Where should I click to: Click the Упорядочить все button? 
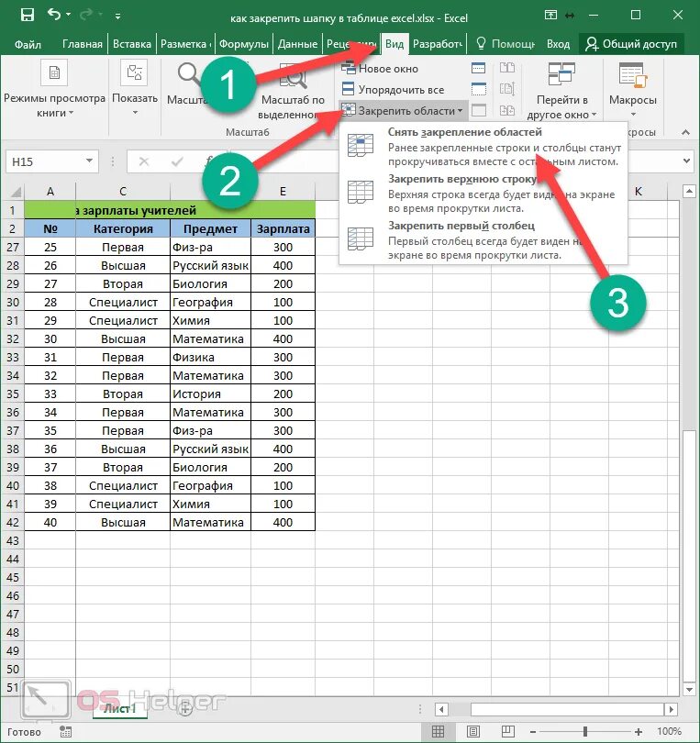point(393,90)
